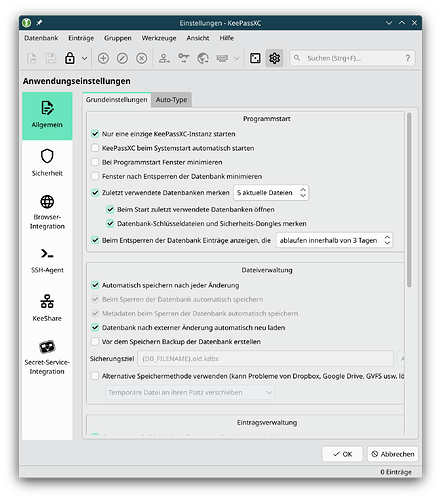
Task: Open the Sicherheit settings section
Action: coord(47,163)
